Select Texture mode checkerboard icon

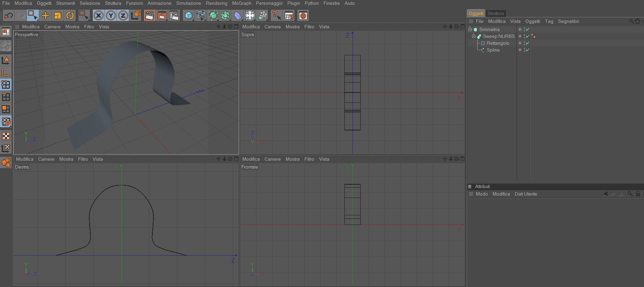pos(6,136)
